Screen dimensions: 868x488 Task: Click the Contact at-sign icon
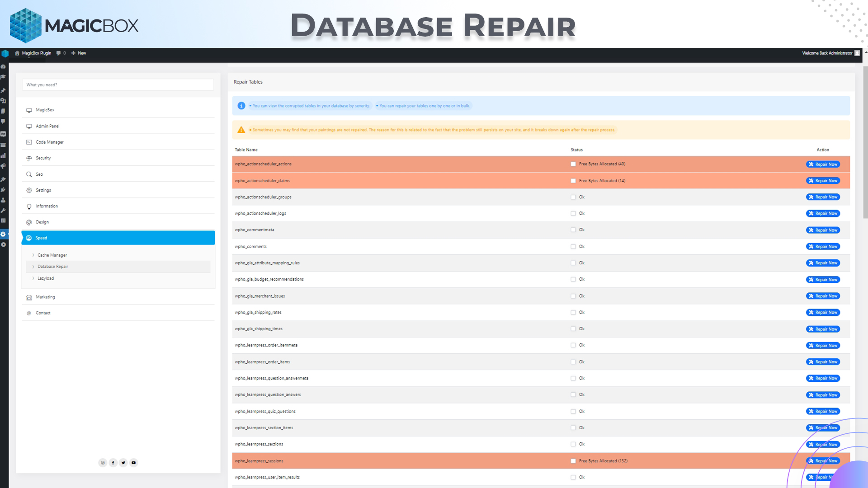[29, 313]
